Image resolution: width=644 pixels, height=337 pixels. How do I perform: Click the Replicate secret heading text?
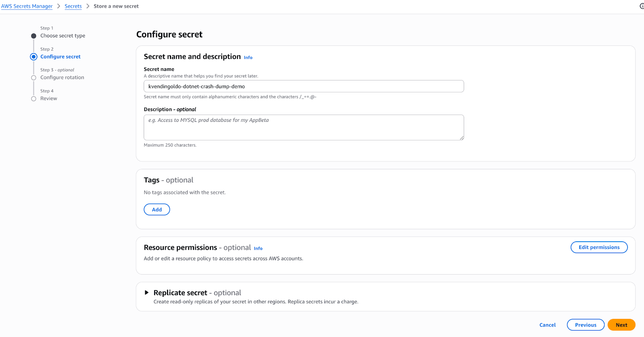tap(180, 293)
